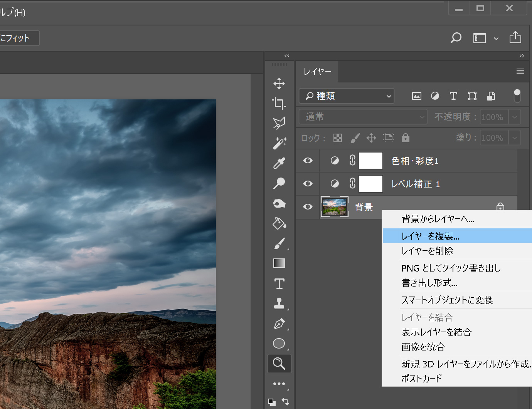This screenshot has width=532, height=409.
Task: Choose スマートオブジェクトに変換 from context menu
Action: click(x=447, y=300)
